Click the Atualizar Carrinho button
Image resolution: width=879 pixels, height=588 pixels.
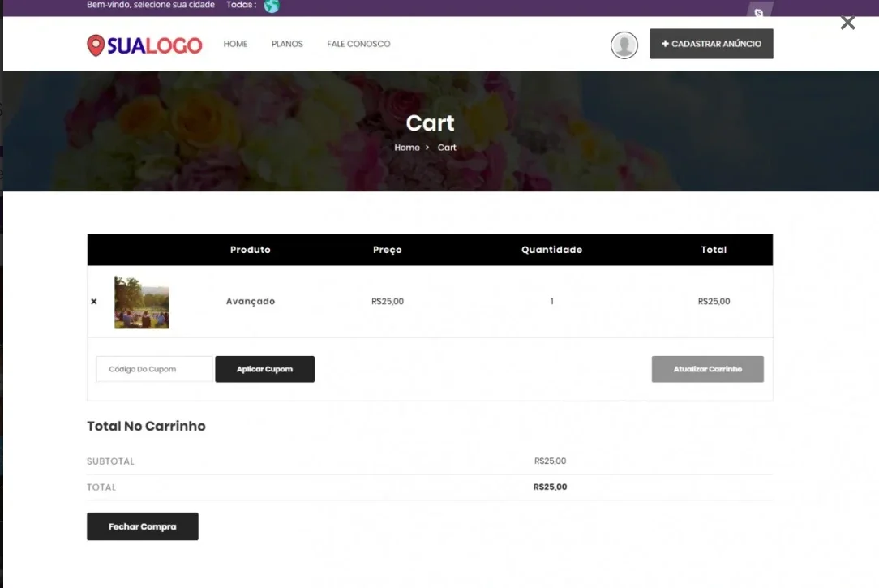click(707, 369)
